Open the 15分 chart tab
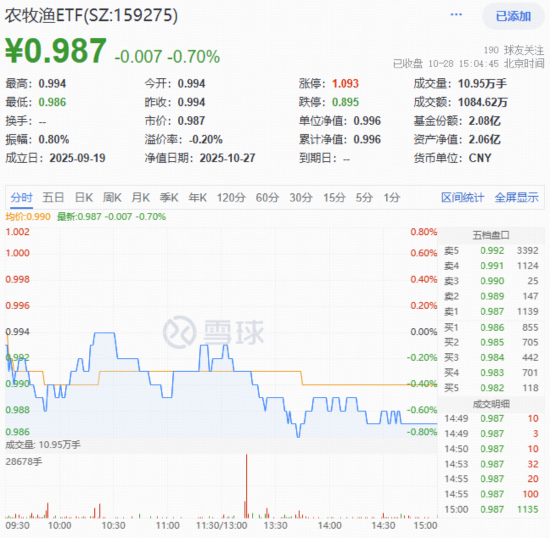 pyautogui.click(x=334, y=197)
